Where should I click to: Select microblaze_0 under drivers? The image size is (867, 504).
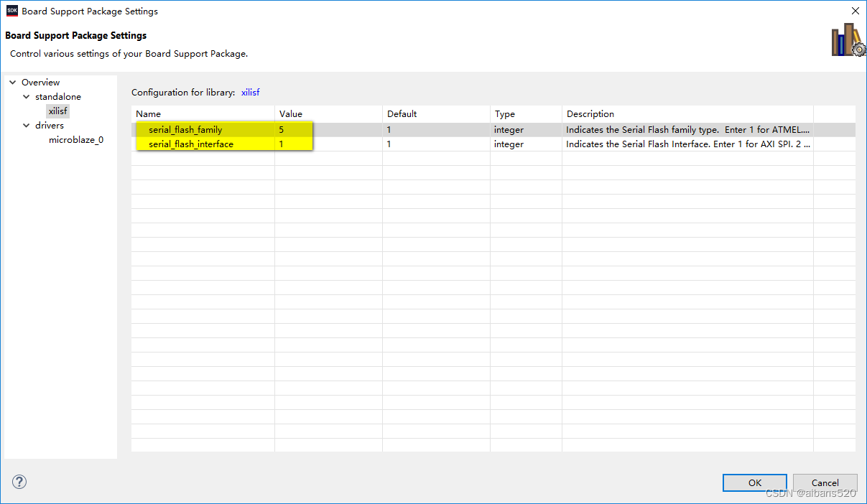coord(76,139)
